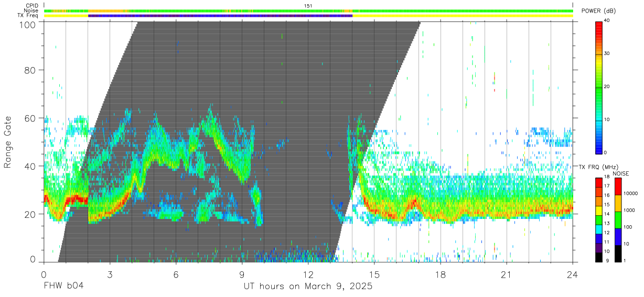Image resolution: width=644 pixels, height=297 pixels.
Task: Click the purple segment of the TX FRQ scale
Action: pos(599,247)
